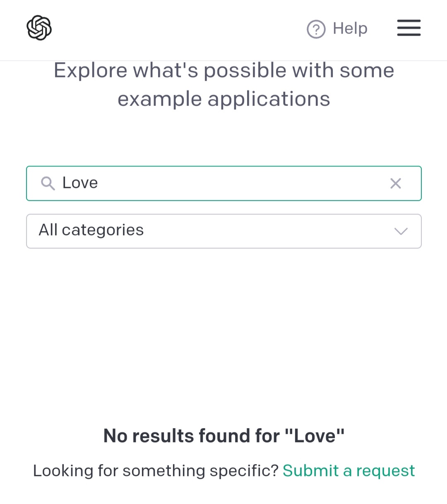Click the circled question mark Help icon
447x504 pixels.
click(x=316, y=29)
